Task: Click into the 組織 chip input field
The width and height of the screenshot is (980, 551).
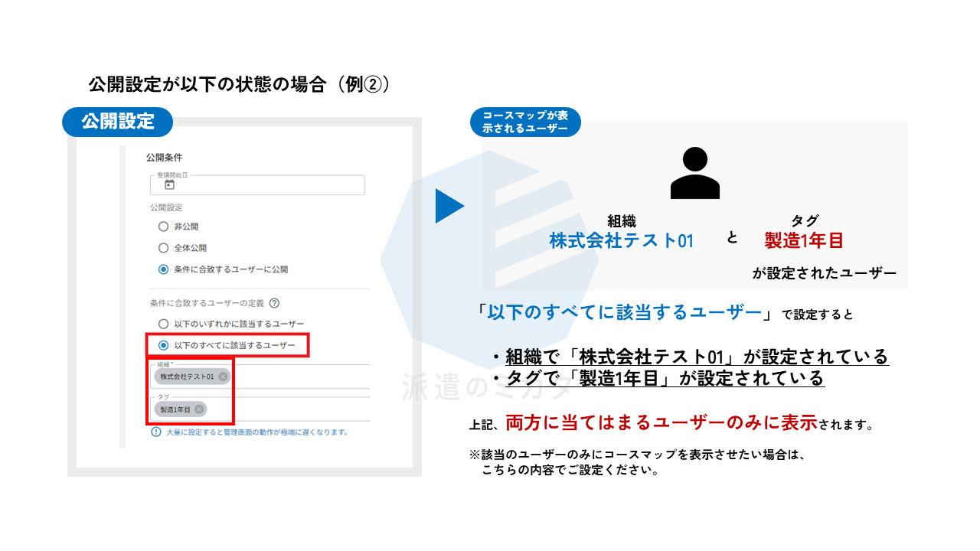Action: coord(260,377)
